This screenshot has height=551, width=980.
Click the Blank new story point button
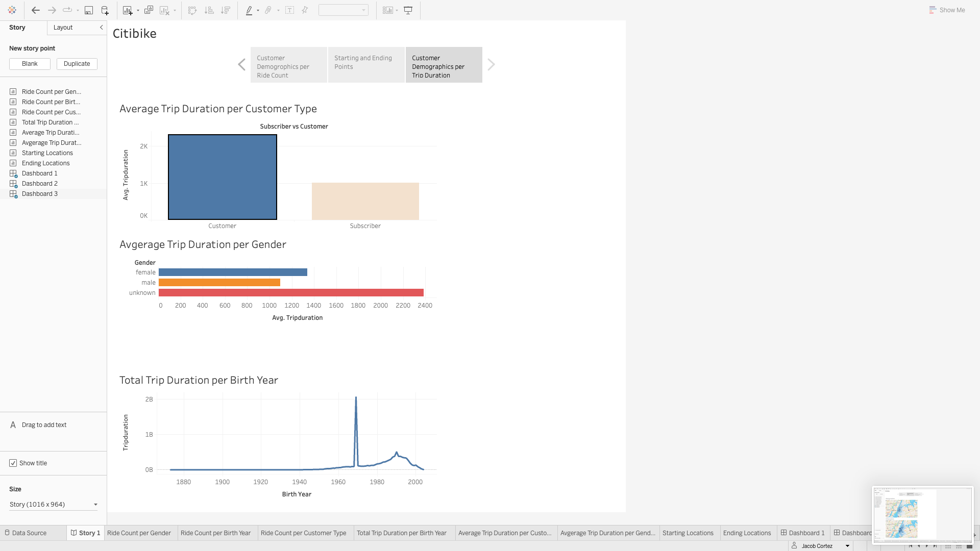[x=29, y=64]
